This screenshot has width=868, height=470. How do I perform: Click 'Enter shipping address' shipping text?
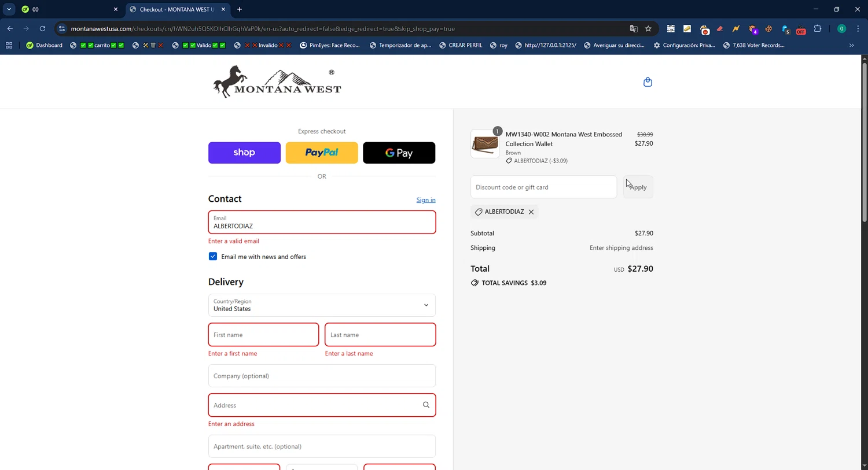621,248
